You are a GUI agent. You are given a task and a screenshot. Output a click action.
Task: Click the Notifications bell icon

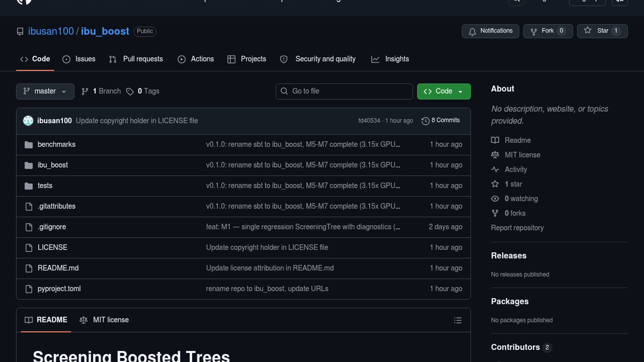click(x=472, y=31)
